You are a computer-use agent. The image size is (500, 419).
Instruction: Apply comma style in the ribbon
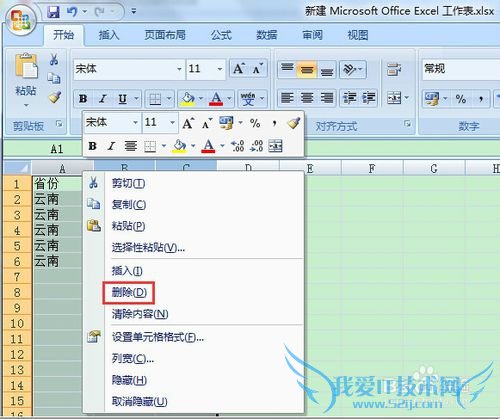(481, 99)
